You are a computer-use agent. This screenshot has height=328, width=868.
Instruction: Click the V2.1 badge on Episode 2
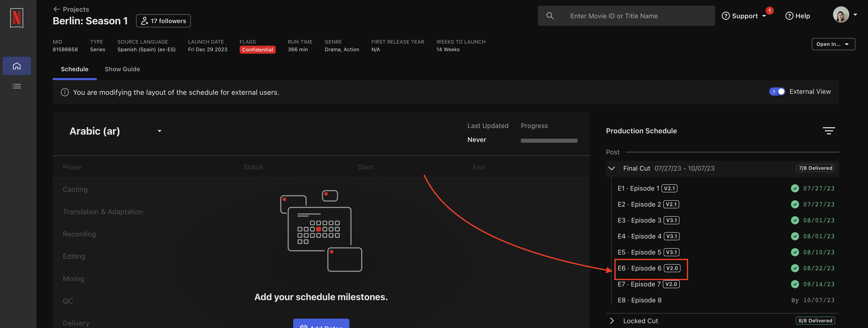[671, 204]
